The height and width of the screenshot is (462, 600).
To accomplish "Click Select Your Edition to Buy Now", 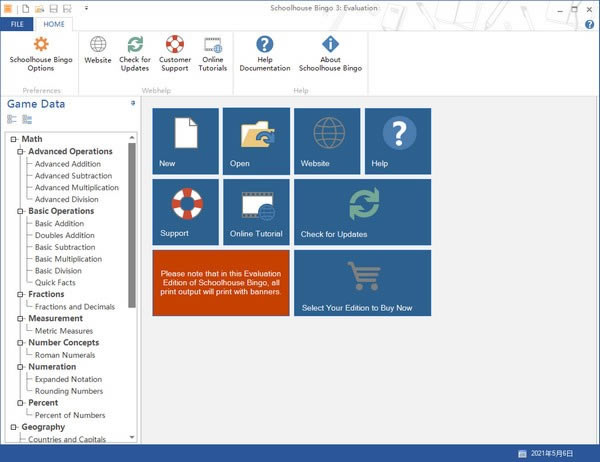I will (362, 283).
